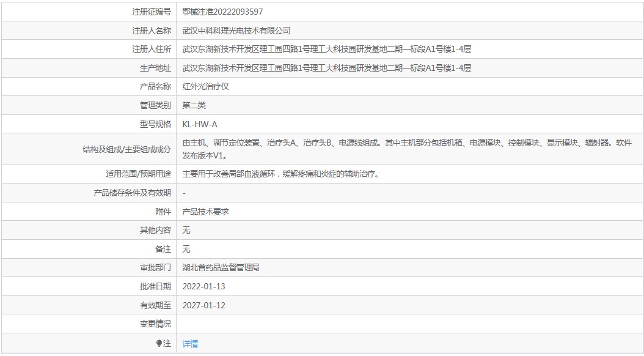Click expiry date 2027-01-12
The image size is (644, 356).
[203, 305]
